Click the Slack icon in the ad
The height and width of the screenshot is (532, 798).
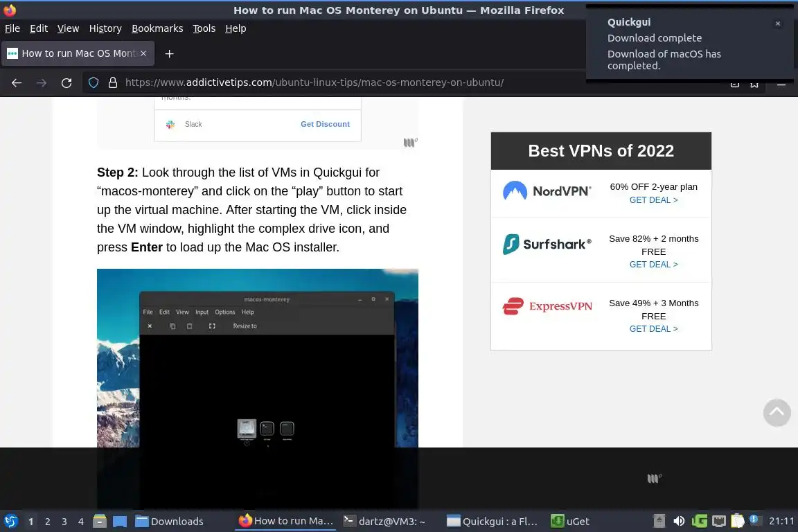(170, 124)
